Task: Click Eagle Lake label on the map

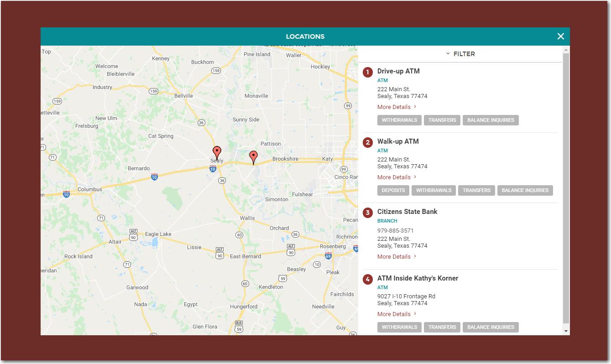Action: click(158, 234)
